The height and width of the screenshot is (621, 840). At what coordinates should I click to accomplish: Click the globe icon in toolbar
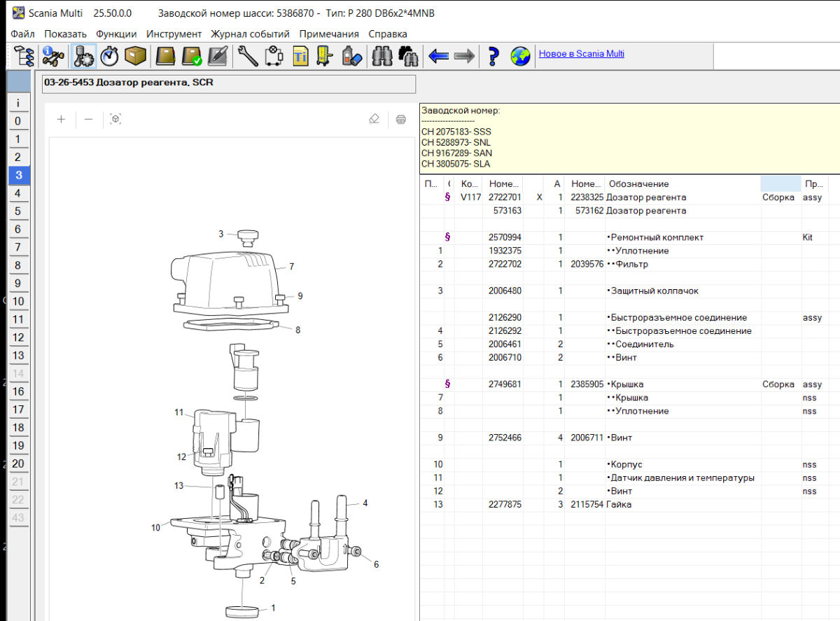click(x=520, y=55)
